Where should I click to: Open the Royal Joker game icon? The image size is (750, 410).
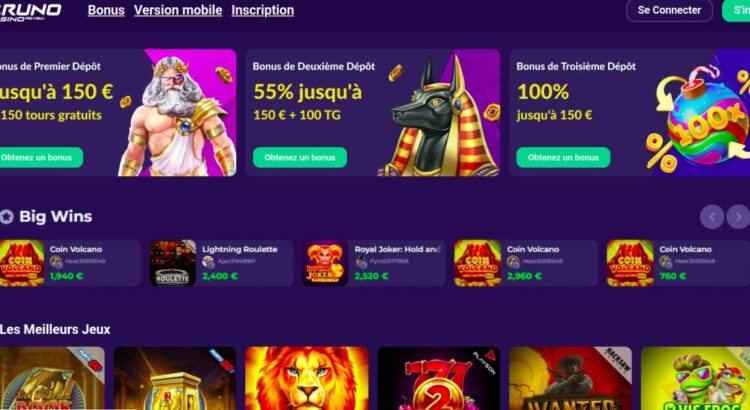click(325, 263)
